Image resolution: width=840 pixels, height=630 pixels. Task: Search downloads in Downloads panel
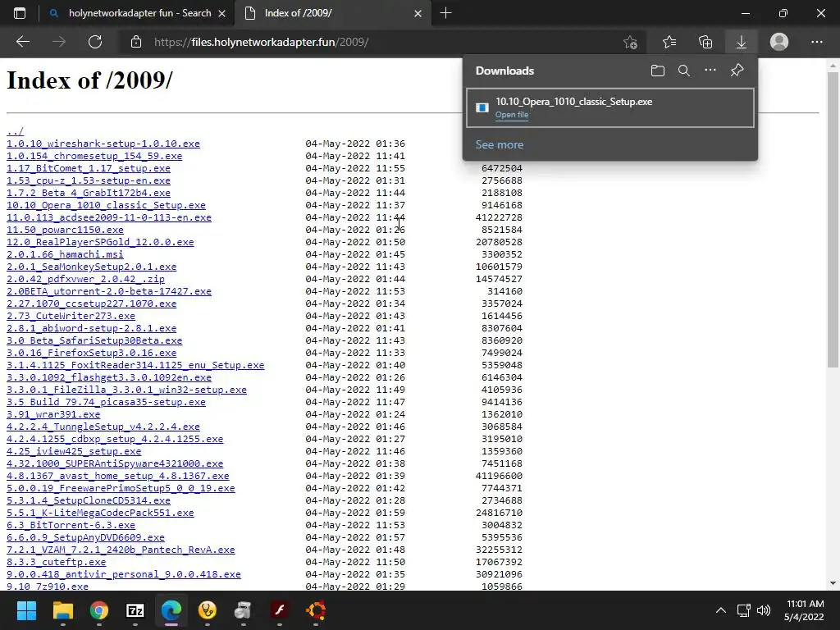(684, 71)
